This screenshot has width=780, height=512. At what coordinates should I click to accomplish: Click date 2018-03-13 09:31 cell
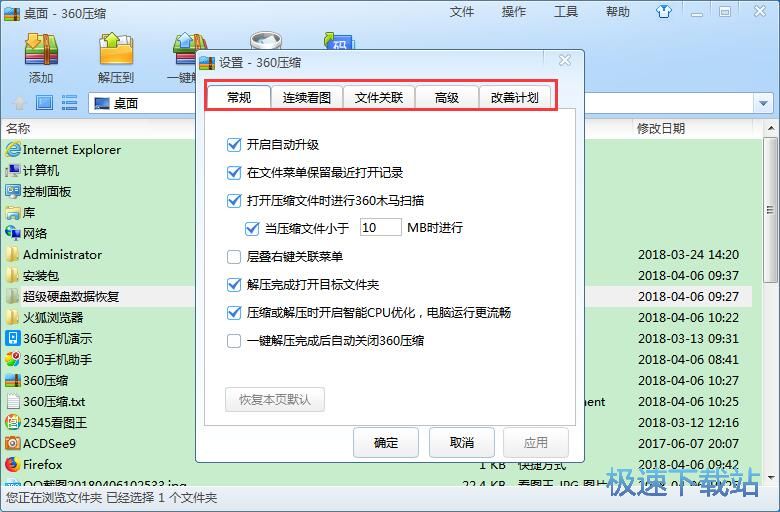click(x=688, y=338)
